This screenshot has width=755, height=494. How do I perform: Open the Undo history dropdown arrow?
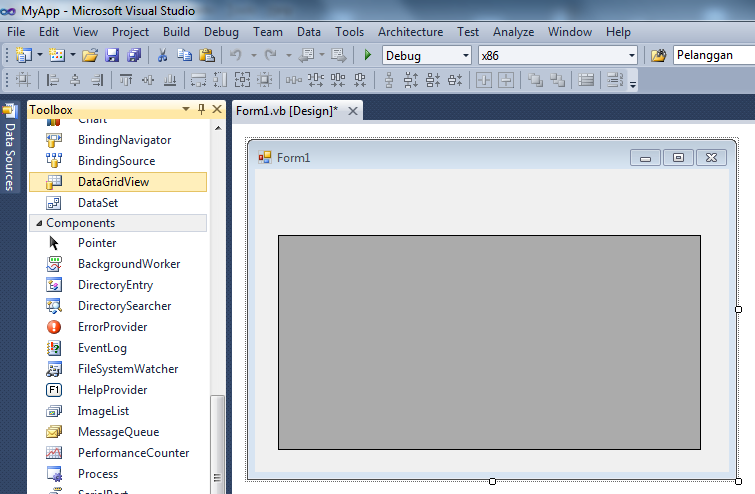pos(253,55)
